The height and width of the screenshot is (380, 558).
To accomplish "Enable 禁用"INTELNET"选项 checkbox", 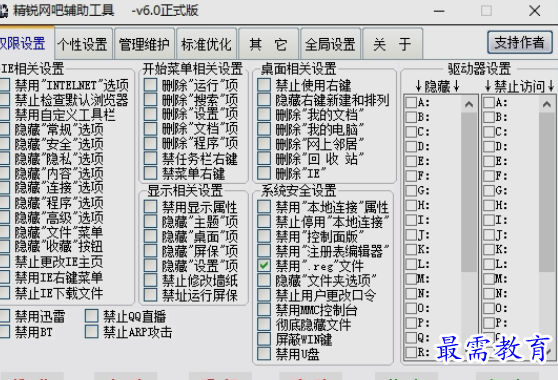I will pyautogui.click(x=4, y=85).
